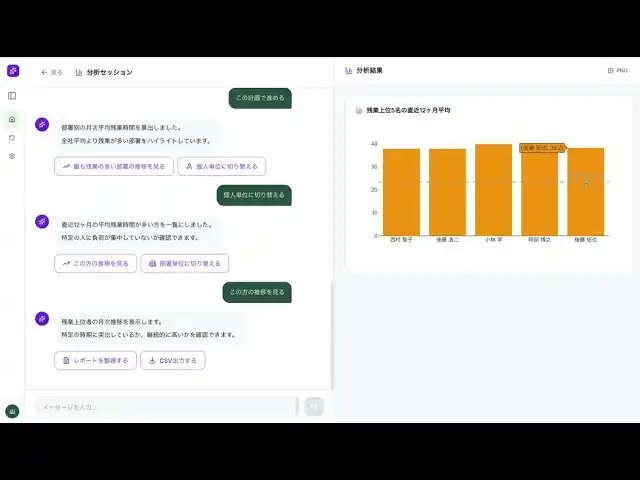The height and width of the screenshot is (480, 640).
Task: Click CSV出力する button
Action: [x=172, y=360]
